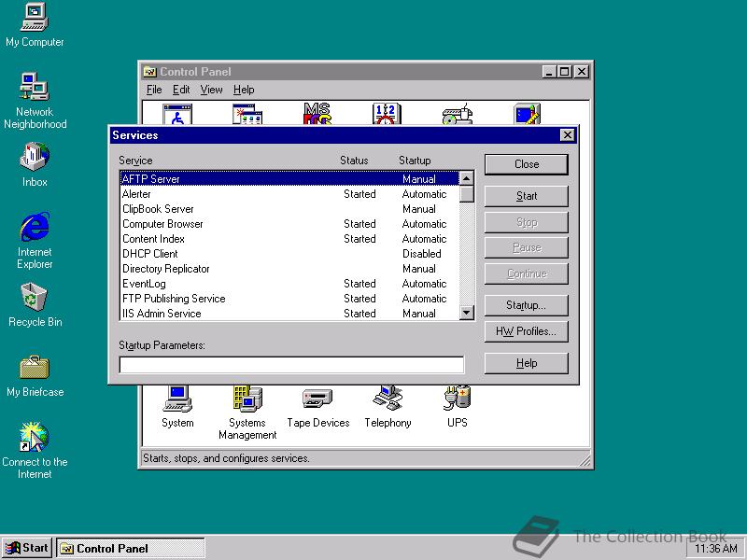The height and width of the screenshot is (560, 747).
Task: Select ClipBook Server service row
Action: coord(289,209)
